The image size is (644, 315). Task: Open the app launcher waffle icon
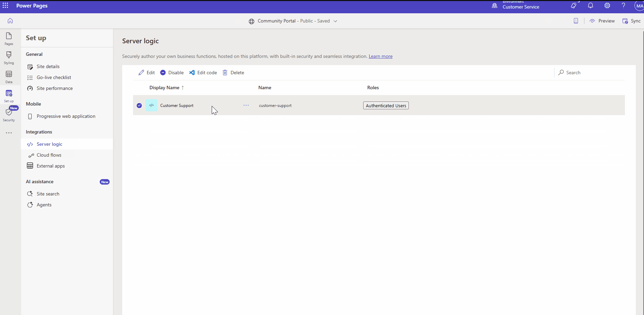(5, 6)
